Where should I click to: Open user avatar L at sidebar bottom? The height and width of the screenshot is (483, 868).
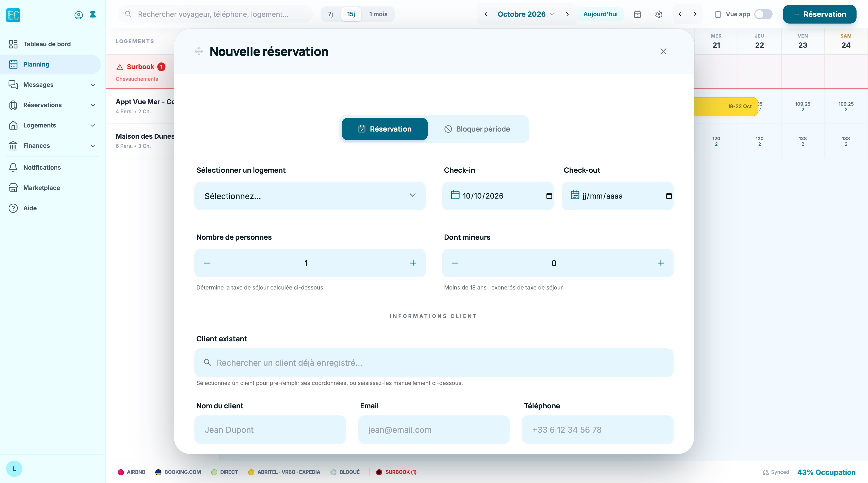[x=14, y=469]
